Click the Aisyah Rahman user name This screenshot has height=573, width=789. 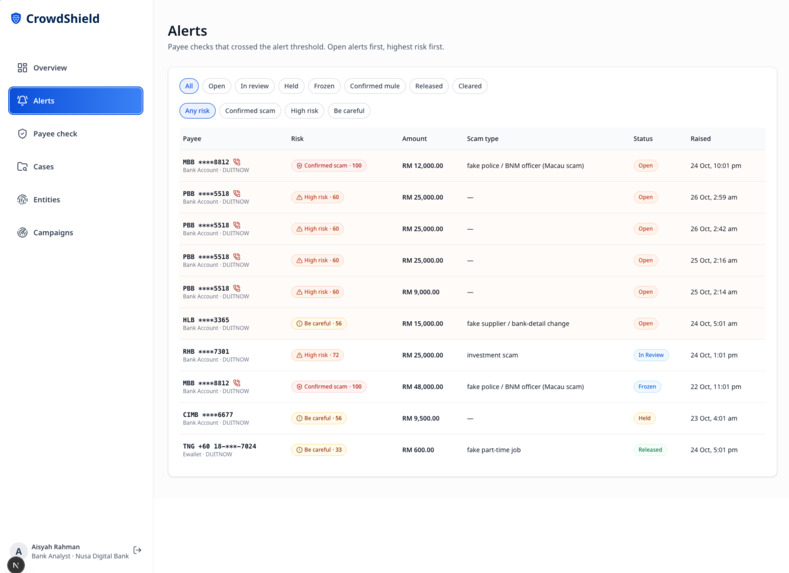click(x=55, y=547)
